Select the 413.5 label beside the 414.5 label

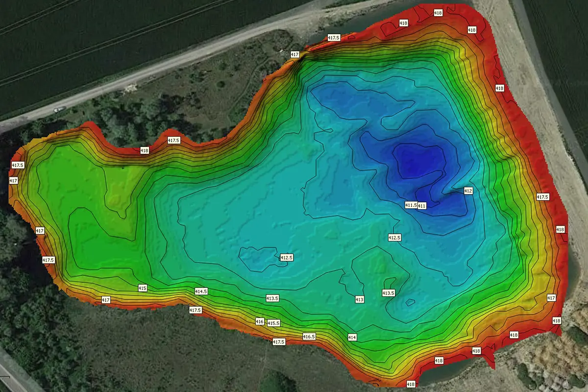(x=272, y=298)
